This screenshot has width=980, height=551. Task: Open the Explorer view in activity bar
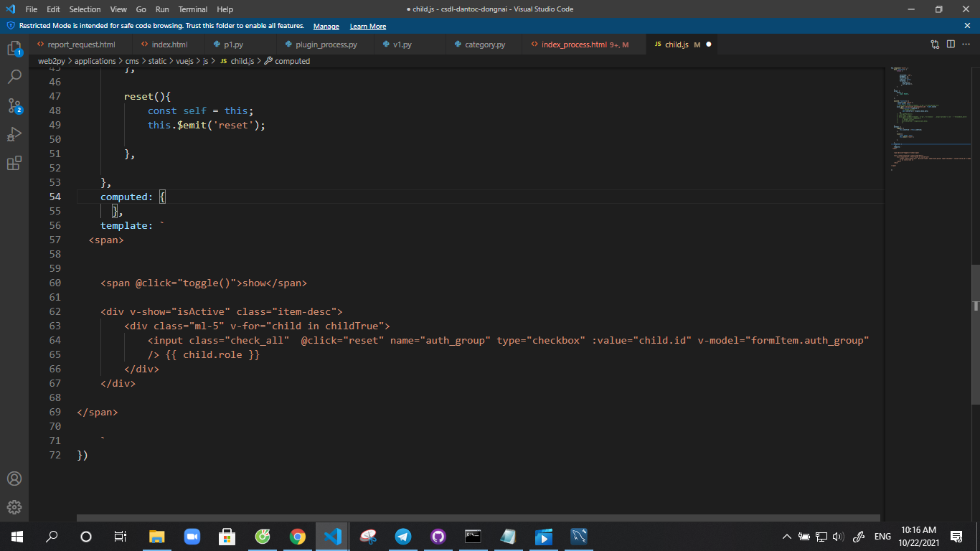click(14, 49)
